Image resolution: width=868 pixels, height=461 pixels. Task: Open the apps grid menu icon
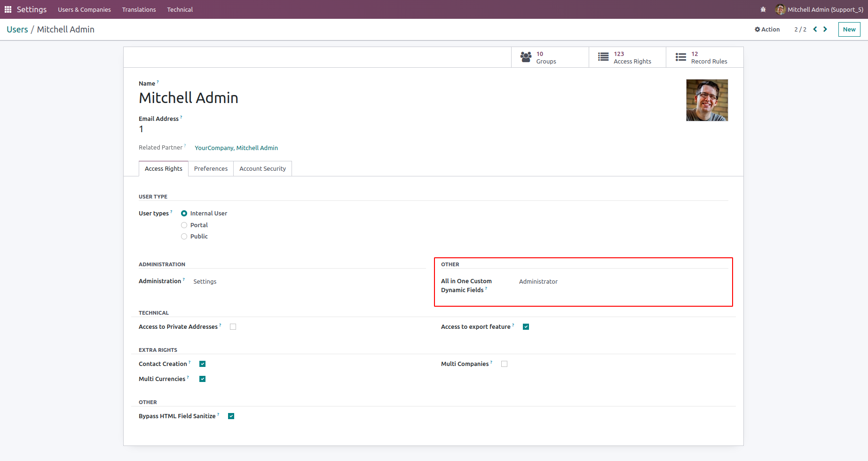(x=8, y=9)
